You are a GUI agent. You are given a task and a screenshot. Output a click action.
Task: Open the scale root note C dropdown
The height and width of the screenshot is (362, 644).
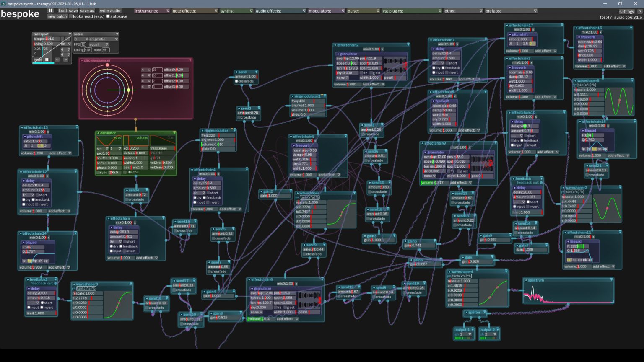pyautogui.click(x=81, y=39)
